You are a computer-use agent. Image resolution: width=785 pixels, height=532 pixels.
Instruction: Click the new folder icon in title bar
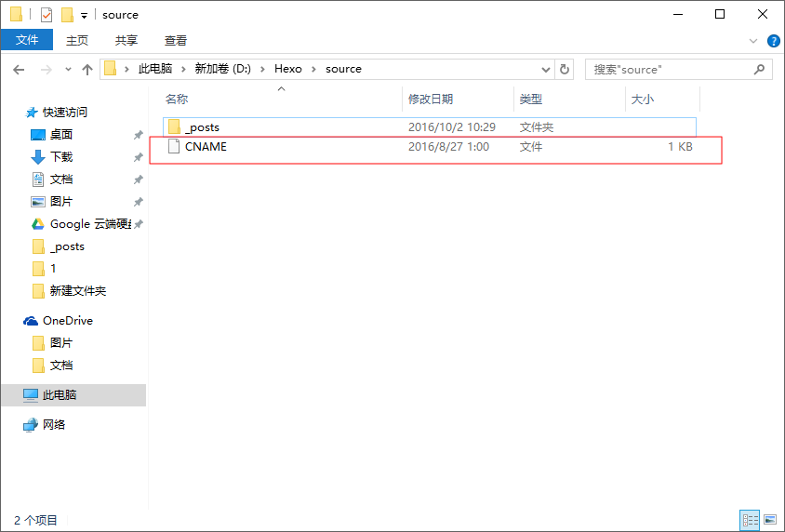66,15
